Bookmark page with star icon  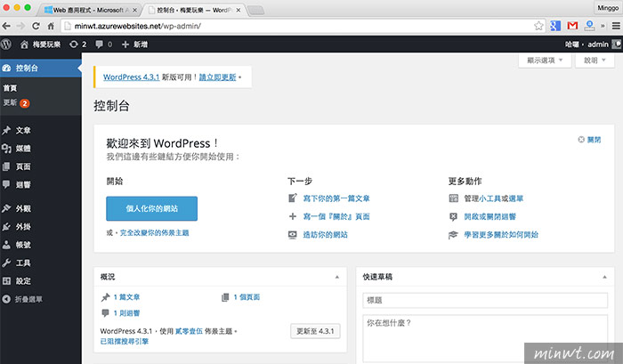[538, 26]
